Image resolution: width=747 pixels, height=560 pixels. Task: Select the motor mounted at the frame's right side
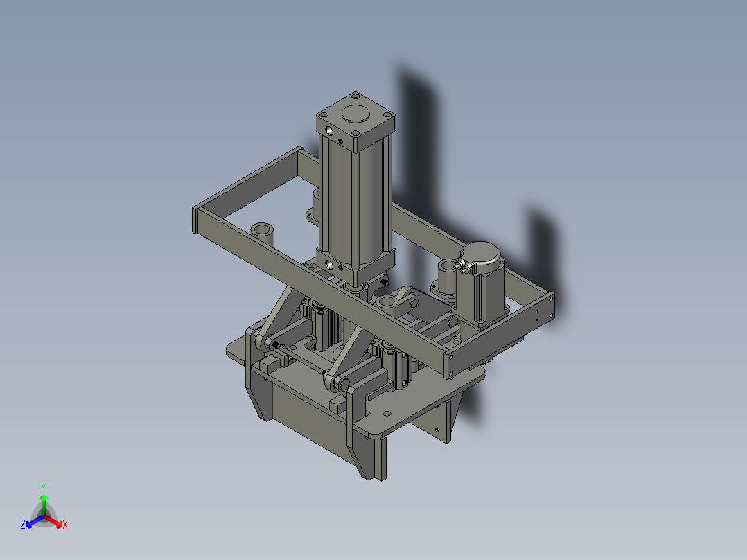[x=480, y=285]
